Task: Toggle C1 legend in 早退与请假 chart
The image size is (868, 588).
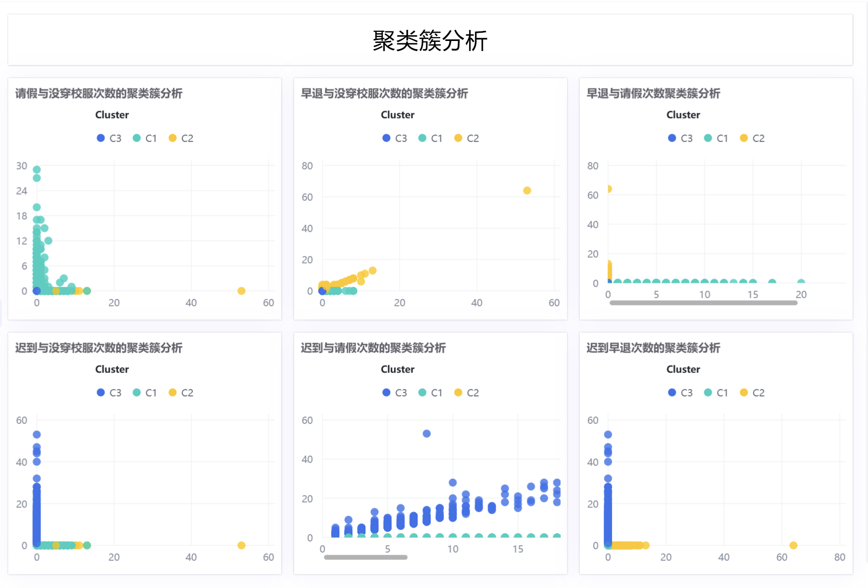Action: [x=716, y=138]
